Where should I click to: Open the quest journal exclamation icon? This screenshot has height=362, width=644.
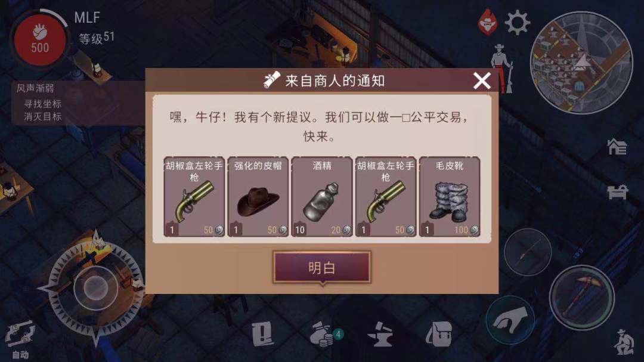[263, 333]
